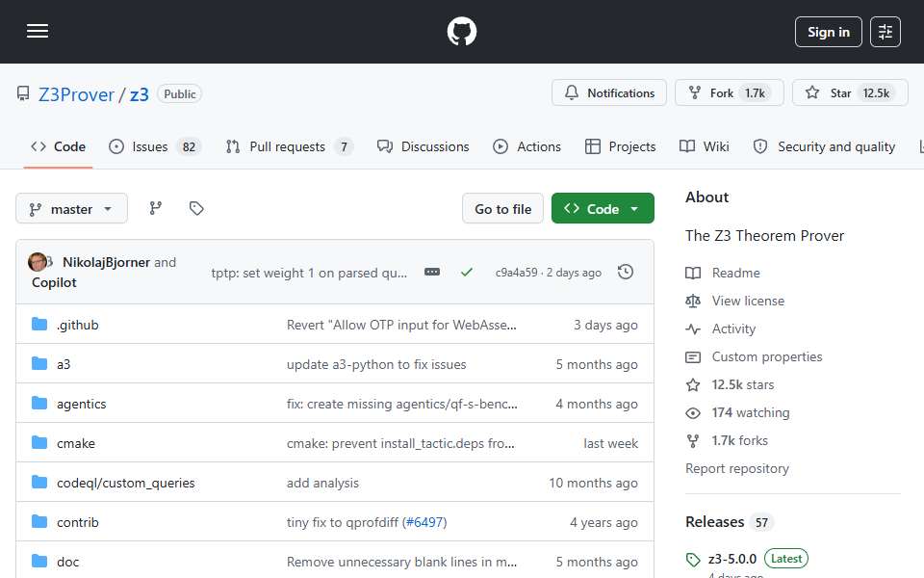This screenshot has width=924, height=578.
Task: Open the tptp set weight commit message
Action: tap(309, 273)
